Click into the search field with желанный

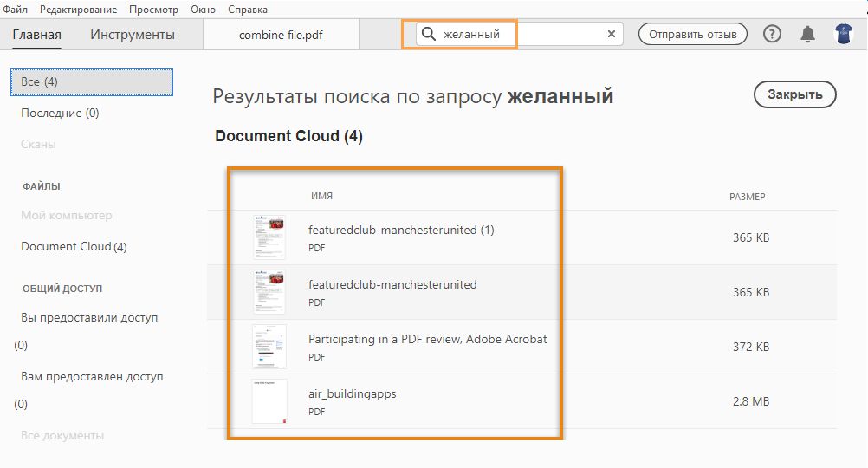pos(519,35)
